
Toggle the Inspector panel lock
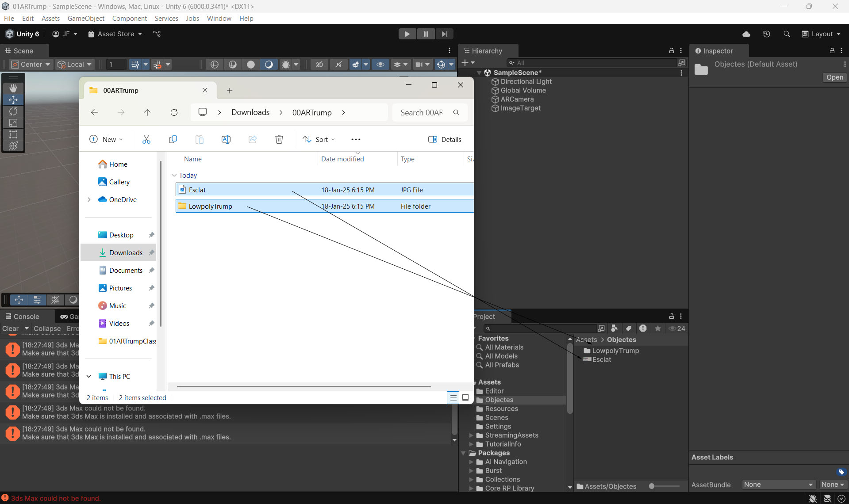click(x=832, y=51)
